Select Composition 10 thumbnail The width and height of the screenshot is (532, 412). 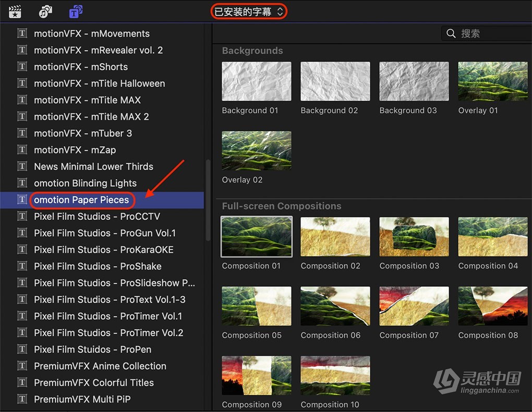tap(335, 375)
